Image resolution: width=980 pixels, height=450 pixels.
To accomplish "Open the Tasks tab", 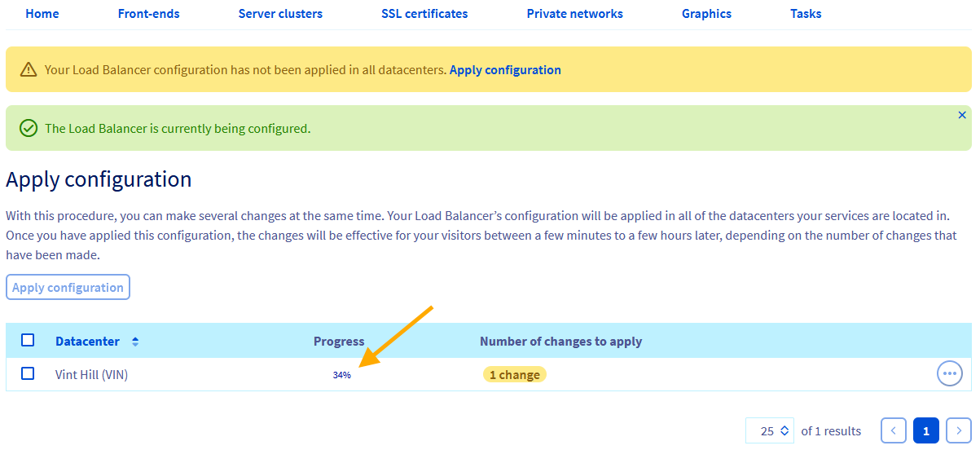I will (806, 14).
